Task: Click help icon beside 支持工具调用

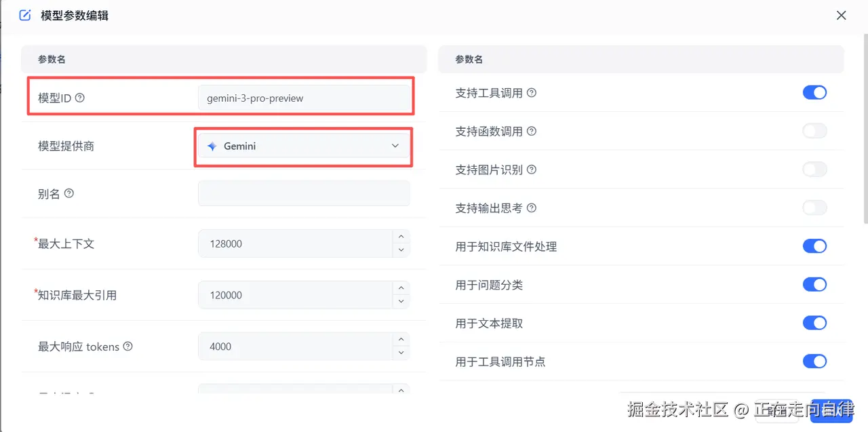Action: [x=532, y=93]
